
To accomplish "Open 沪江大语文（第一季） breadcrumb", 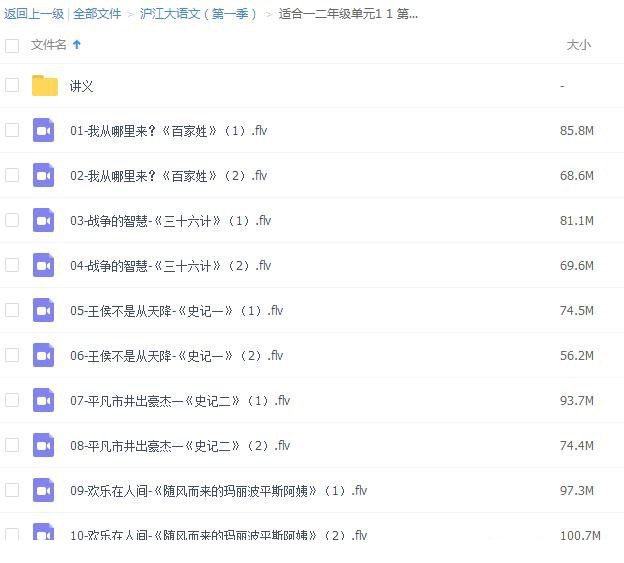I will [x=198, y=14].
